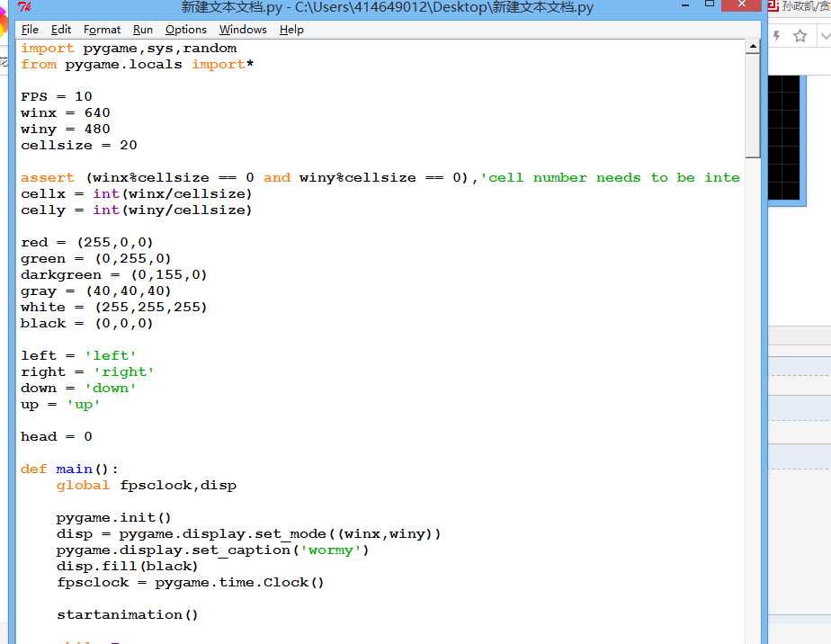Click the lightning bolt icon
The image size is (831, 644).
776,36
